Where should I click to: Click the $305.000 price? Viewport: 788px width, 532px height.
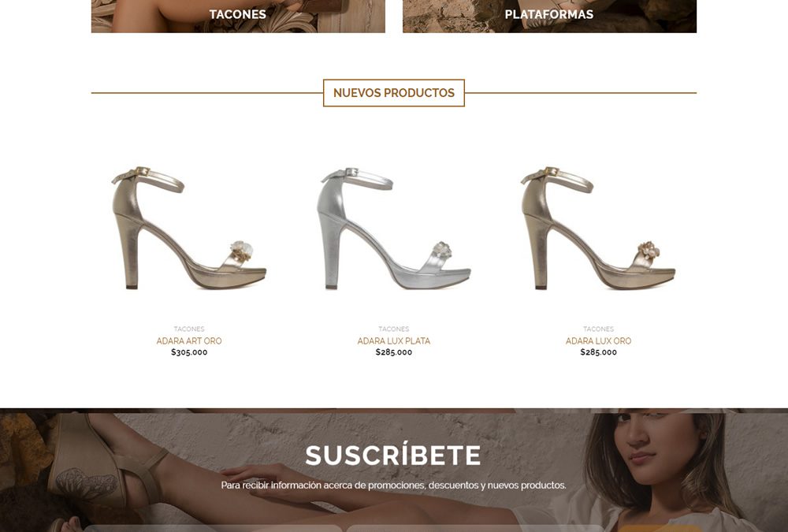pyautogui.click(x=189, y=352)
